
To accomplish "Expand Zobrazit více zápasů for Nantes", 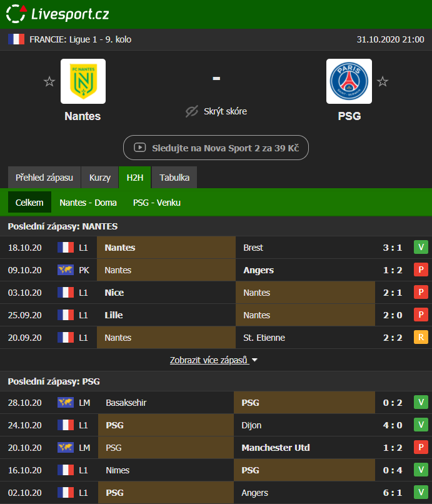I will 214,360.
